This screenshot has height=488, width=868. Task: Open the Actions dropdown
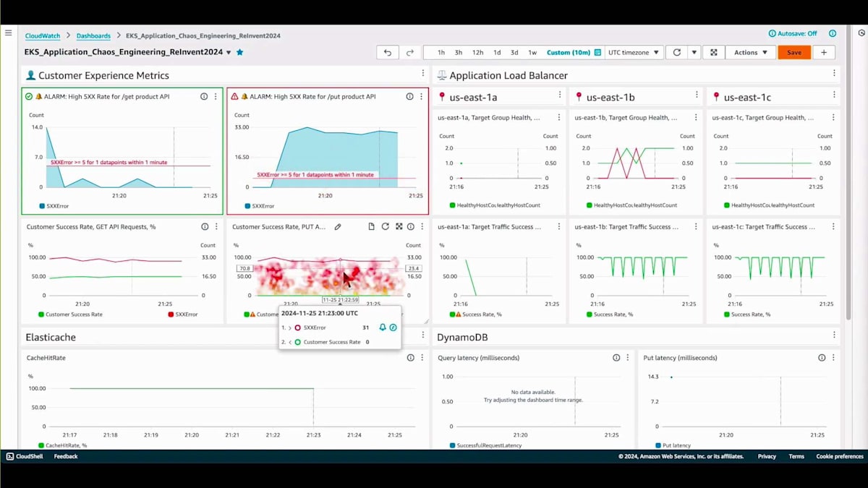[751, 52]
